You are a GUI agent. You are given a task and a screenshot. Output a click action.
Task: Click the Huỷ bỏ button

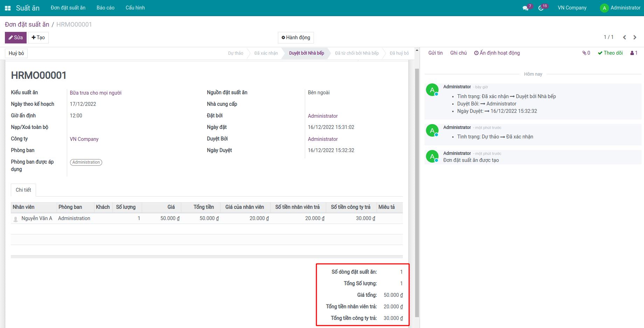pos(16,53)
